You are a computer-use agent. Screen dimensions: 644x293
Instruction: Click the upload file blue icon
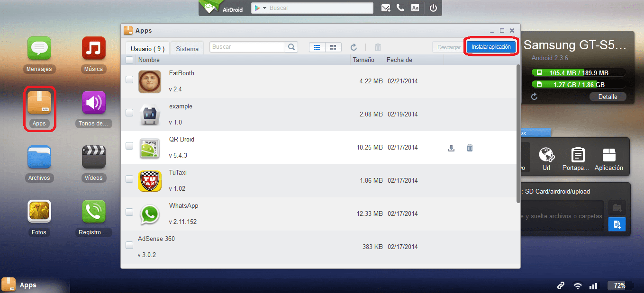pyautogui.click(x=617, y=224)
